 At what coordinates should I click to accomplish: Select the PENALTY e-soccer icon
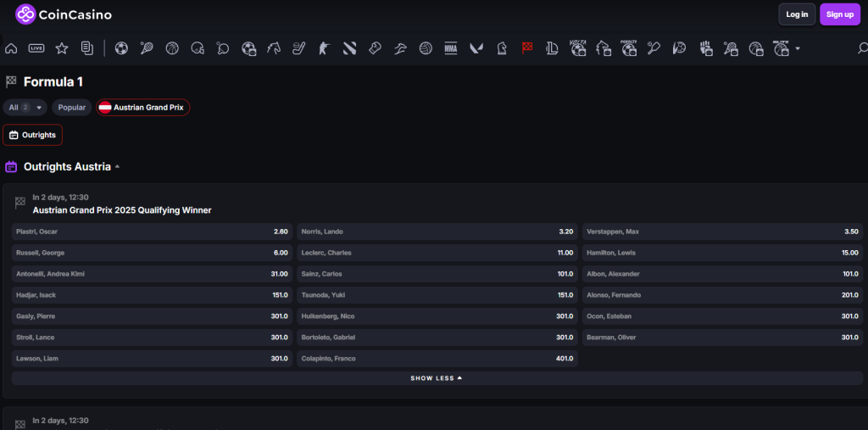click(629, 48)
